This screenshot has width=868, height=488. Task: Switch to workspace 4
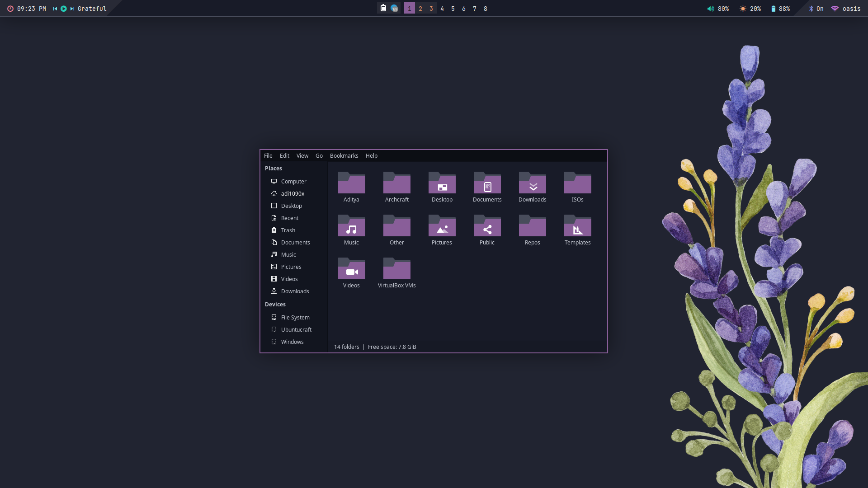[442, 9]
